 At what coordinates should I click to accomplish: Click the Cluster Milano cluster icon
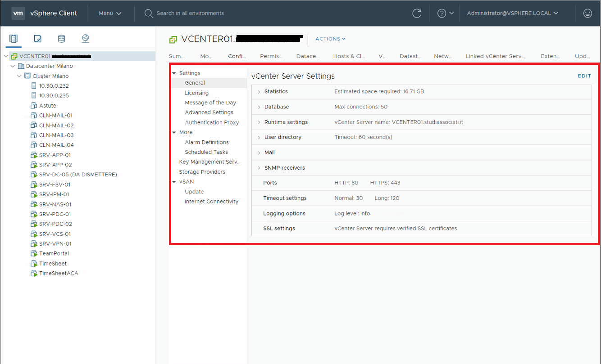27,76
